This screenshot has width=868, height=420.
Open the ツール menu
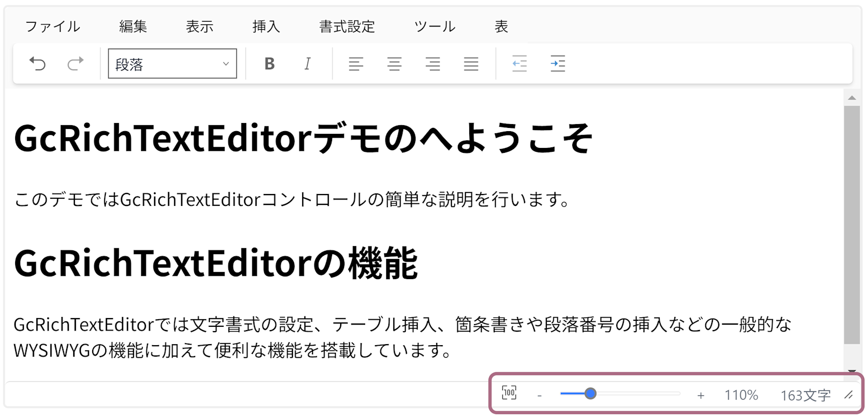[x=435, y=27]
